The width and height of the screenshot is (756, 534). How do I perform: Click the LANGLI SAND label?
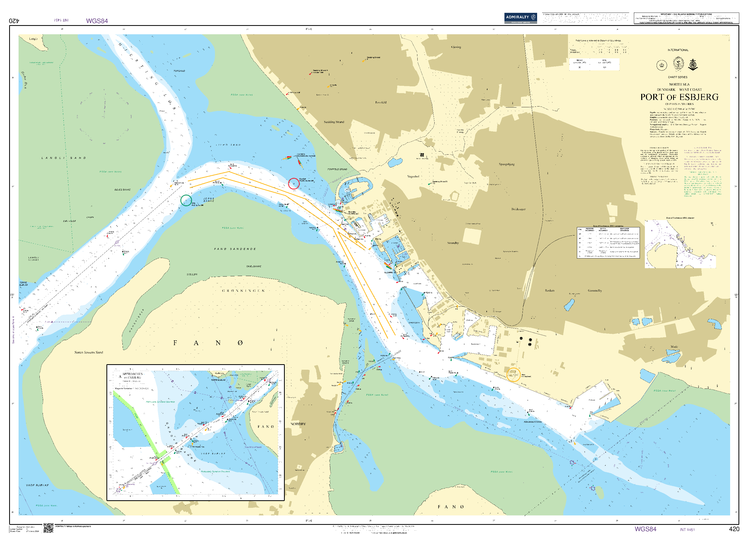pos(64,158)
